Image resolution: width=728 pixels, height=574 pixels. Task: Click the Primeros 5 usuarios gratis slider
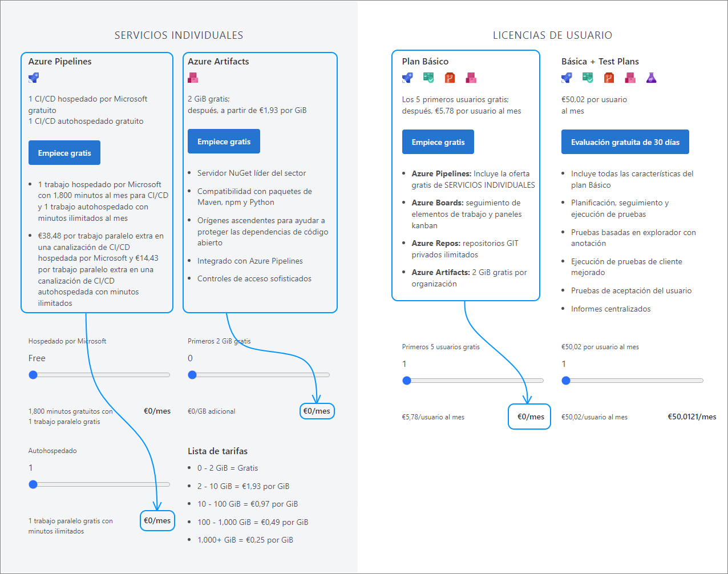[473, 381]
